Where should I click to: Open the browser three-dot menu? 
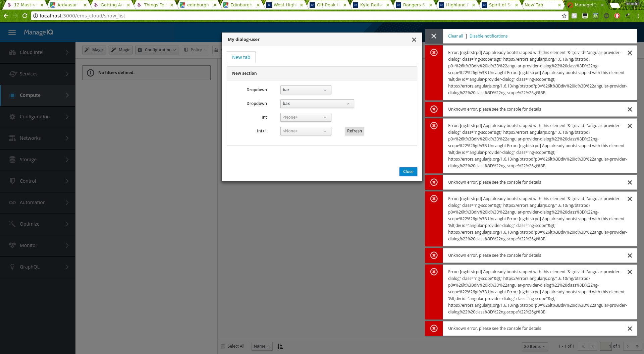pos(638,16)
